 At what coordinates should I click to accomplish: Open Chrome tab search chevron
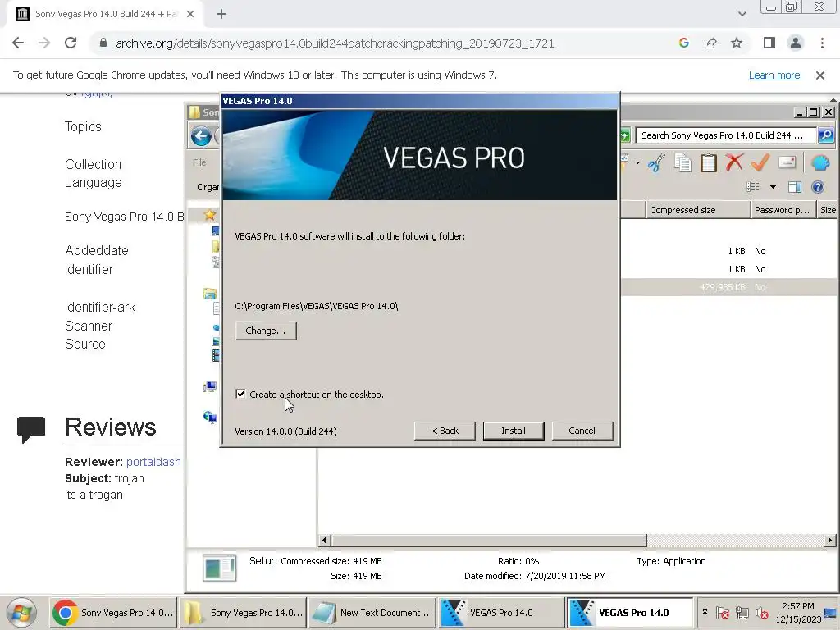(742, 14)
